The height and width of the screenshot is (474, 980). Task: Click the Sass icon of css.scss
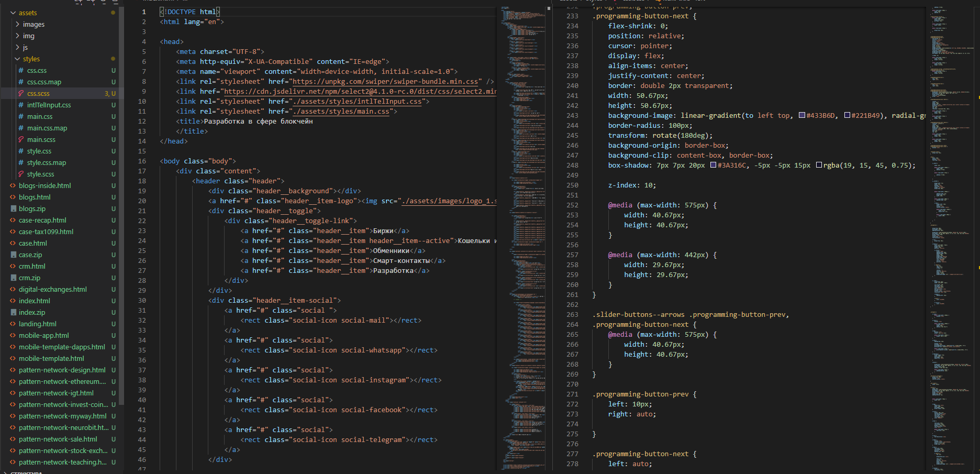pyautogui.click(x=21, y=93)
